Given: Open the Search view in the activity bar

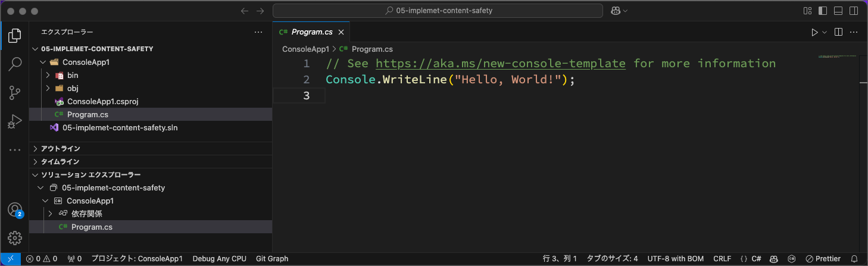Looking at the screenshot, I should 14,64.
